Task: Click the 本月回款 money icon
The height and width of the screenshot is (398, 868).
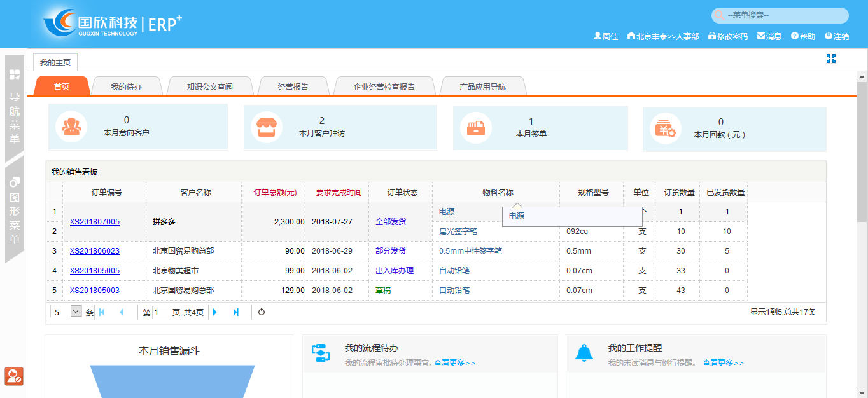Action: (665, 128)
